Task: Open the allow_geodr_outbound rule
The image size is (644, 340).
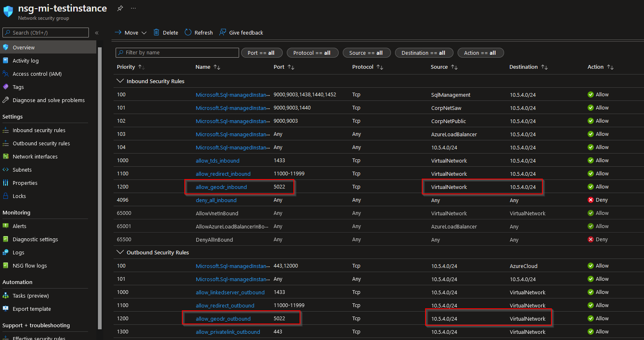Action: (223, 319)
